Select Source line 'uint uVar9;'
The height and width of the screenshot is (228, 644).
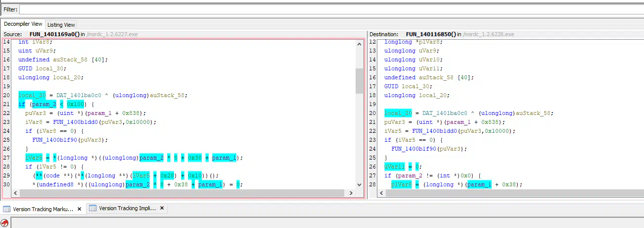point(37,51)
